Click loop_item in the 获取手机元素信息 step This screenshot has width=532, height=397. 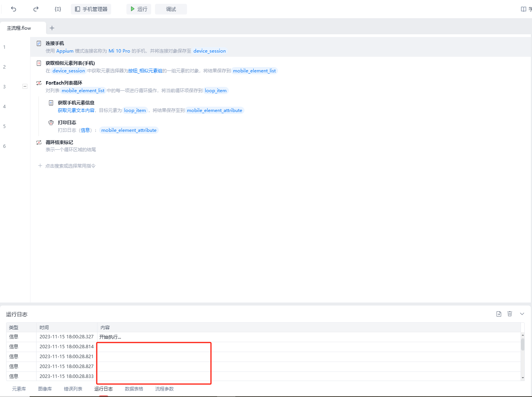click(x=135, y=110)
